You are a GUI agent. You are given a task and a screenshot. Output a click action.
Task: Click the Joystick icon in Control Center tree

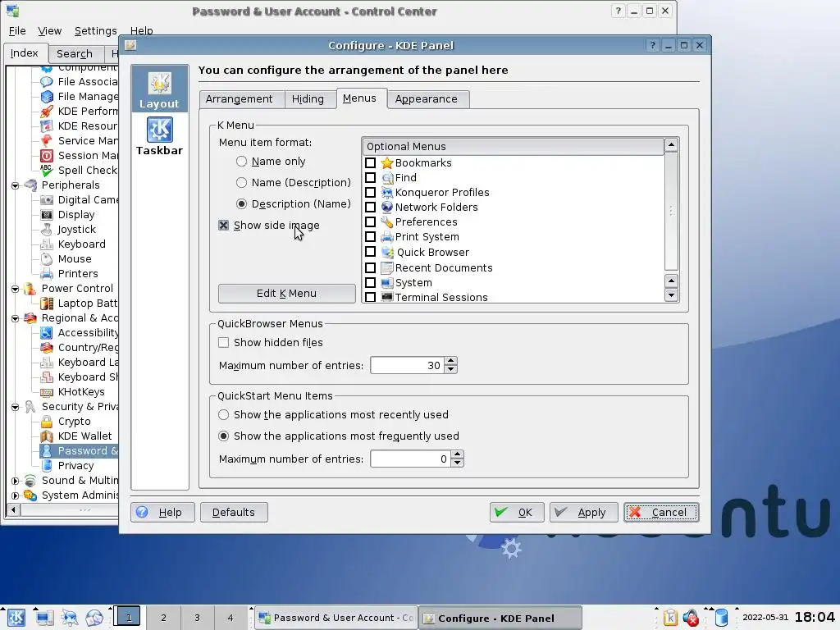(x=47, y=230)
